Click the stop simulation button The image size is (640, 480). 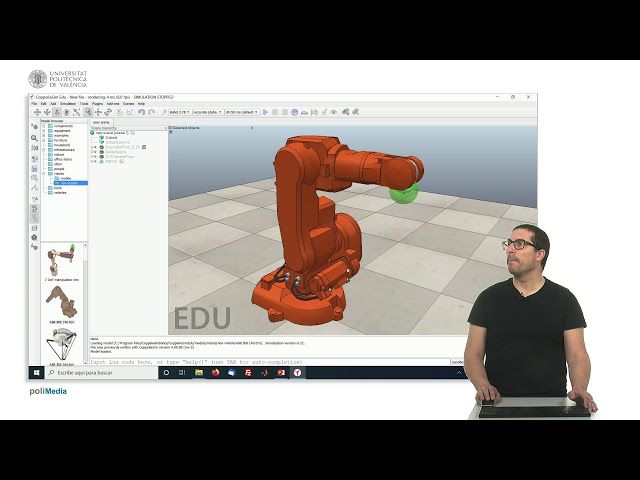[285, 112]
